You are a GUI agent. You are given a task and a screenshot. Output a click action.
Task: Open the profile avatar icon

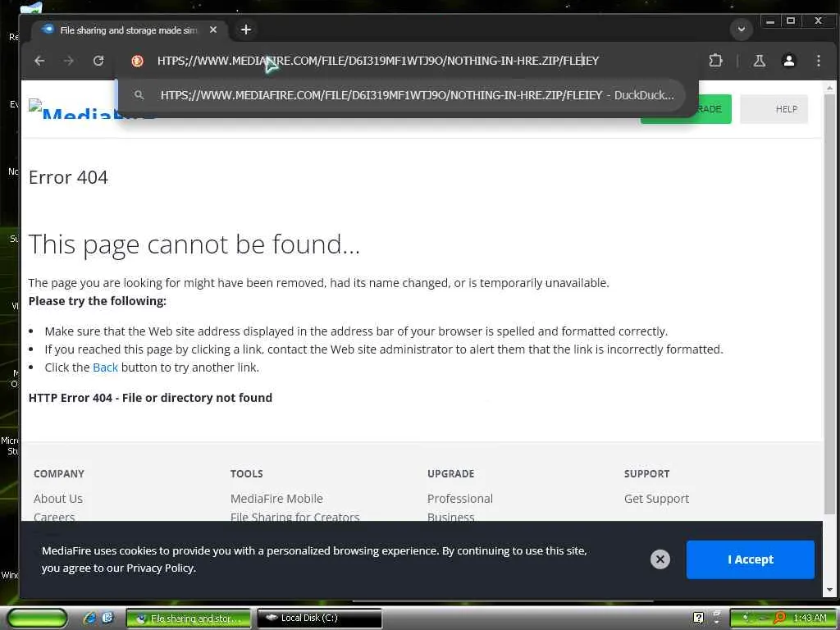pos(788,61)
